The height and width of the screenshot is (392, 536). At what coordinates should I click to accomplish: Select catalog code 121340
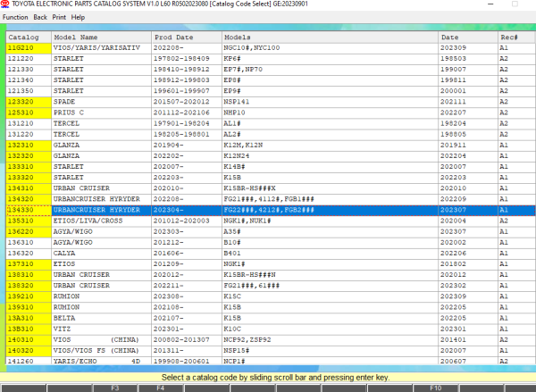(x=29, y=80)
